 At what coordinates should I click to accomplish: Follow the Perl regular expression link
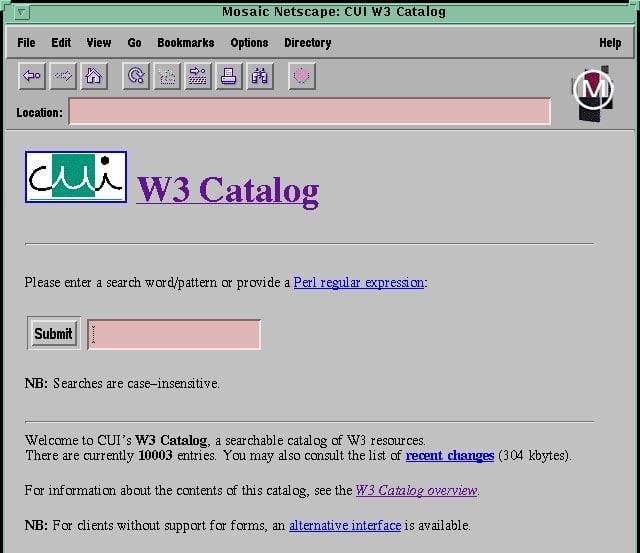[359, 282]
